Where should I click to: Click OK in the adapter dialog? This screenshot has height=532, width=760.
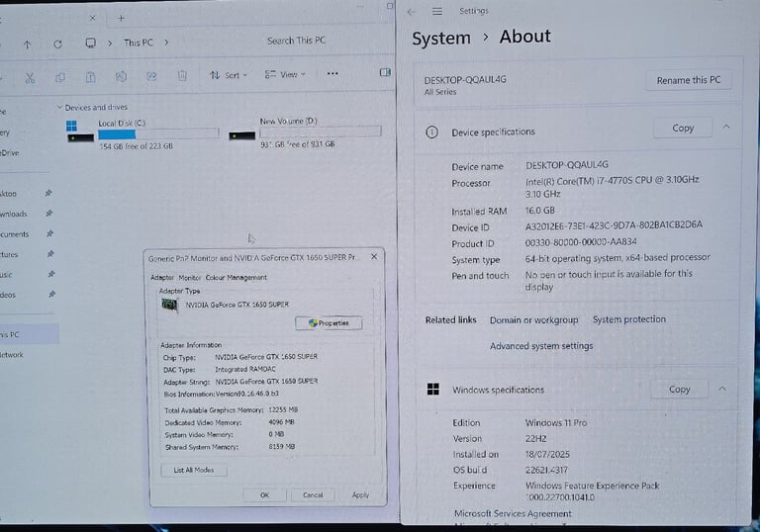(x=264, y=495)
